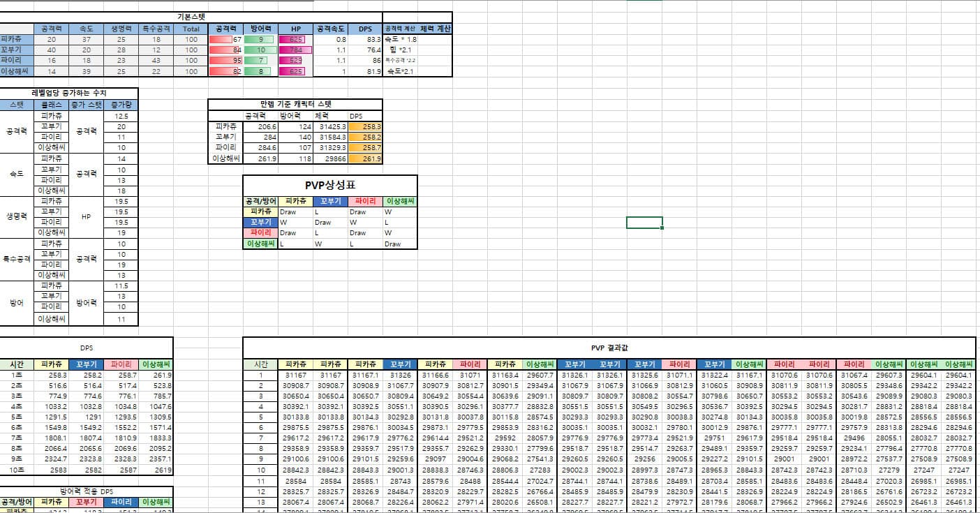The height and width of the screenshot is (513, 980).
Task: Click the DPS value 83.3
Action: tap(365, 40)
